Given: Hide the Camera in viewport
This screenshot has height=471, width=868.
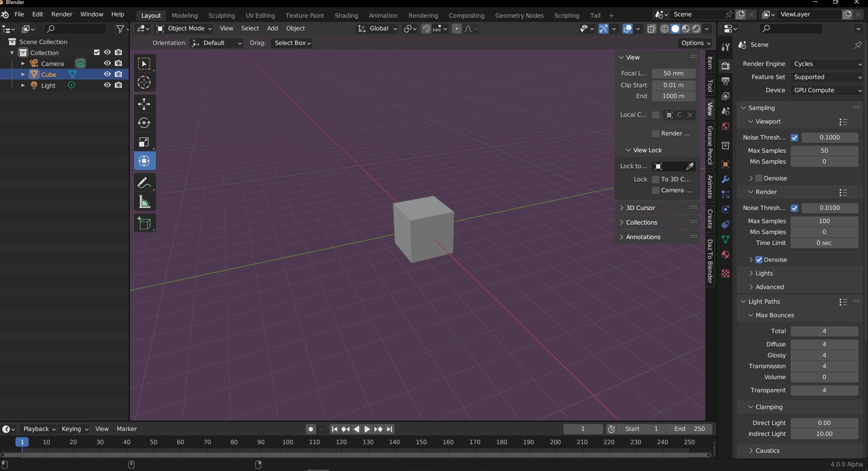Looking at the screenshot, I should pos(107,63).
